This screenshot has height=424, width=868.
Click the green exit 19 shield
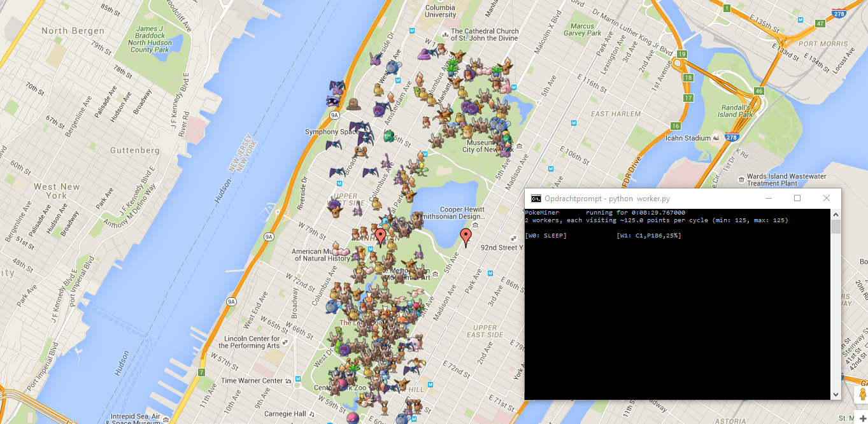[682, 55]
